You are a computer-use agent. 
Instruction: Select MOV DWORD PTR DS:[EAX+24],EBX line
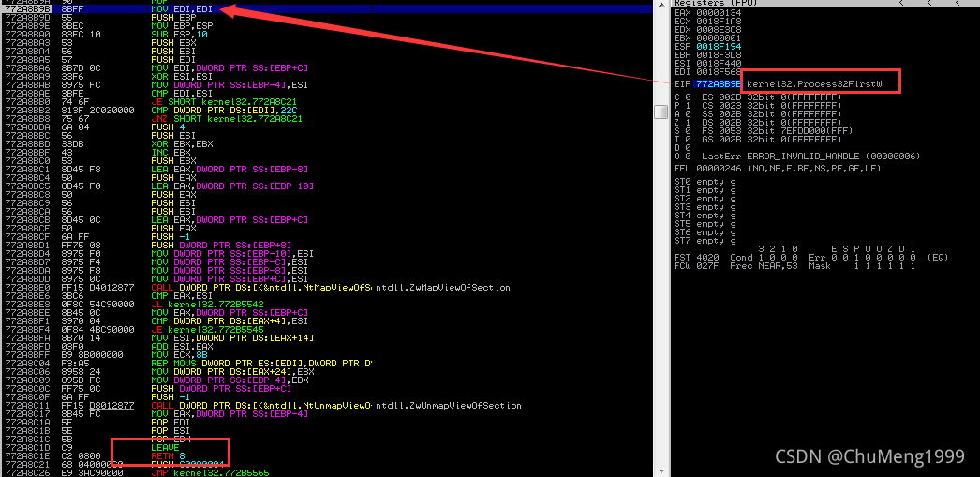point(232,371)
